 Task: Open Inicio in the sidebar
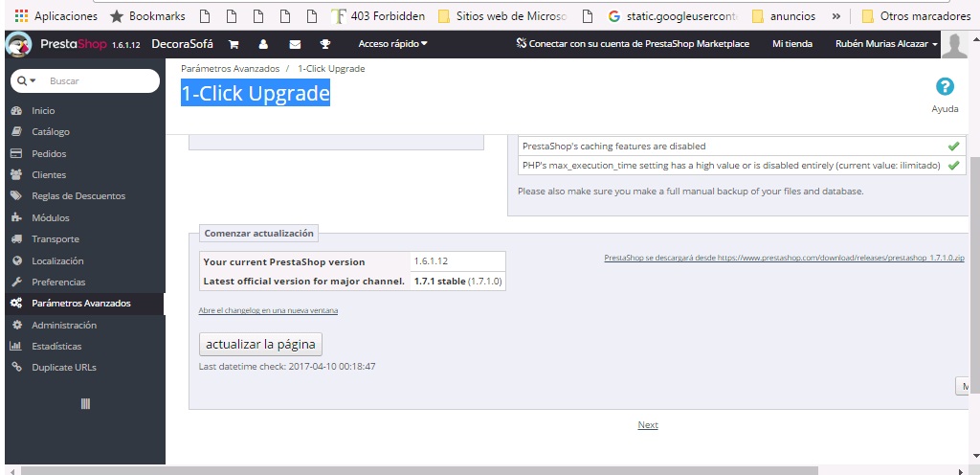pos(43,111)
